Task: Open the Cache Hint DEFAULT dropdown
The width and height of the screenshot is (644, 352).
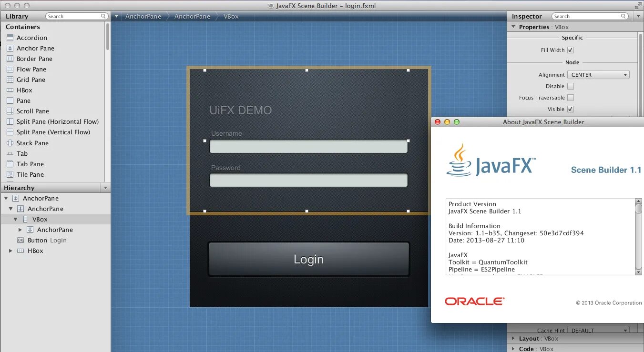Action: point(598,330)
